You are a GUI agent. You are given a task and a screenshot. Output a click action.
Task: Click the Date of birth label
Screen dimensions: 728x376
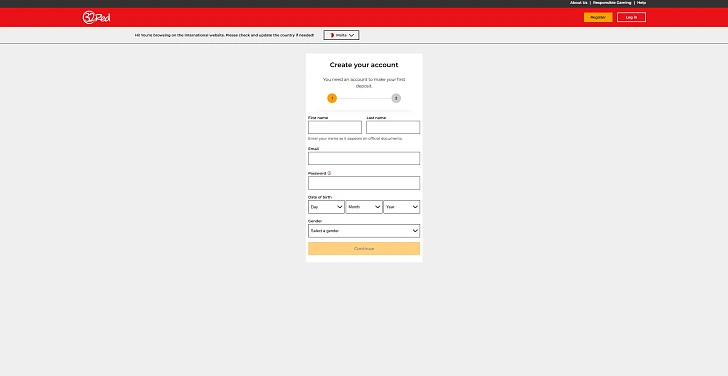coord(320,197)
